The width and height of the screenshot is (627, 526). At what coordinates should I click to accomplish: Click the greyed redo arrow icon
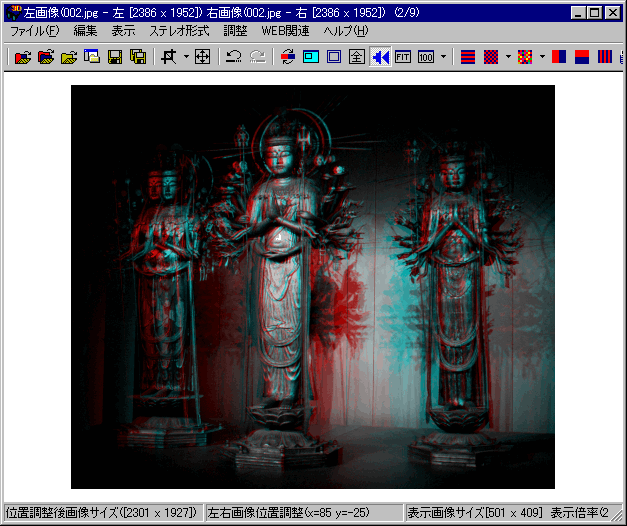coord(257,57)
